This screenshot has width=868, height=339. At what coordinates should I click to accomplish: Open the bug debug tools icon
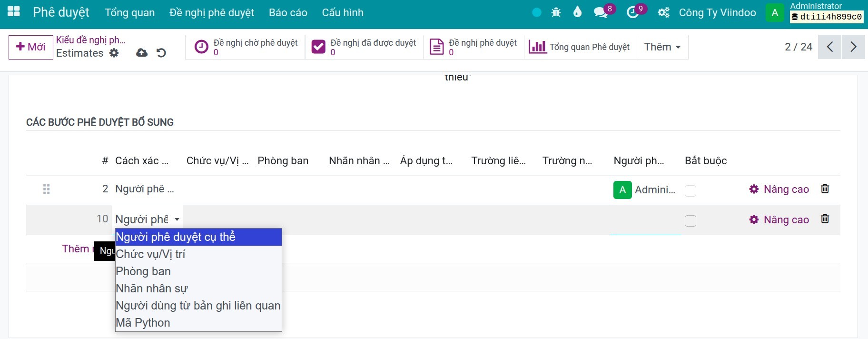coord(556,12)
